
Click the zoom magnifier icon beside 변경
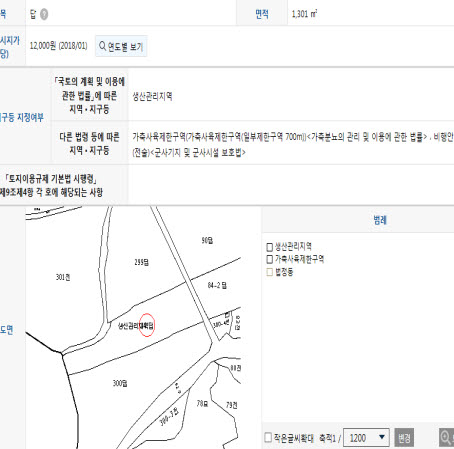click(x=446, y=437)
